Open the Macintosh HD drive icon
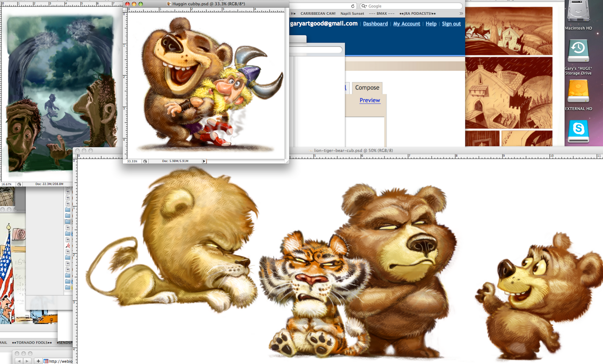The height and width of the screenshot is (364, 603). 578,11
